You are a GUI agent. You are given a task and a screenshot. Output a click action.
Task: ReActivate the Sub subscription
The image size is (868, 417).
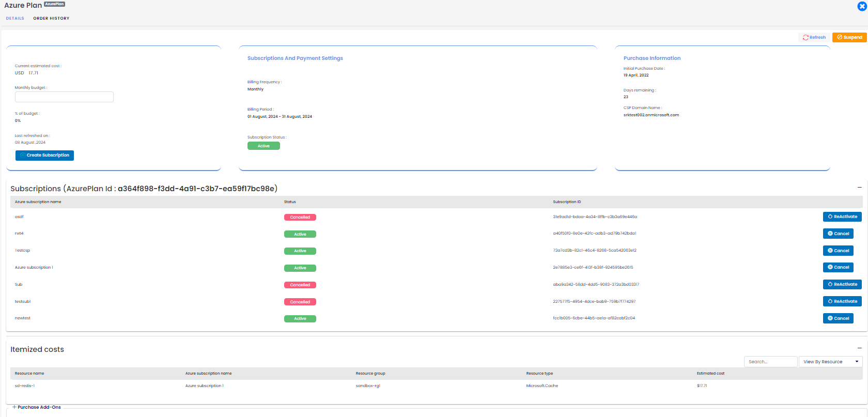point(842,284)
